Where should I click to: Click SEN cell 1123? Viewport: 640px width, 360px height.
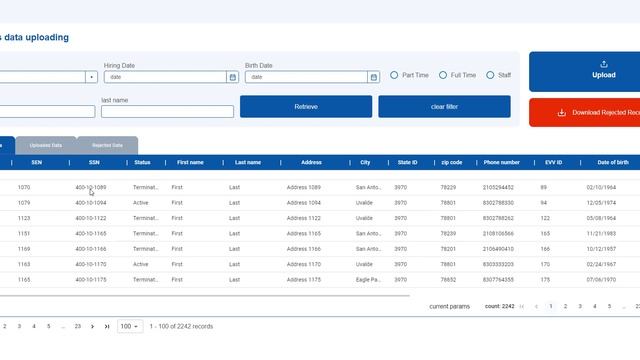[24, 218]
